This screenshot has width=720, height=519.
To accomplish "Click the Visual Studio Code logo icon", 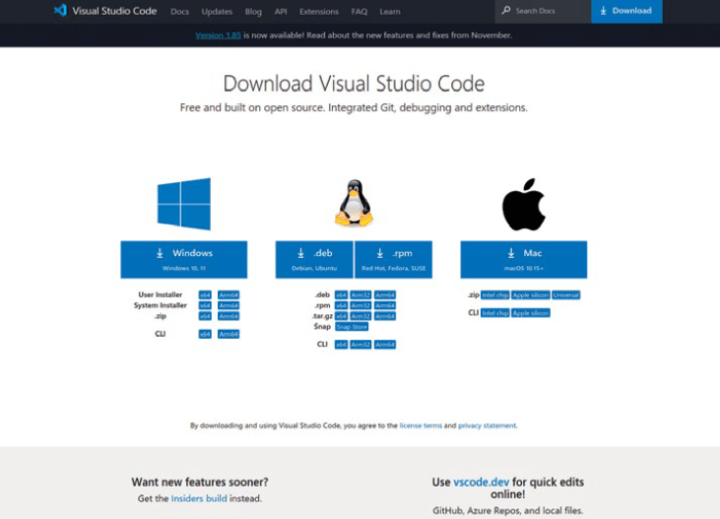I will pos(60,11).
